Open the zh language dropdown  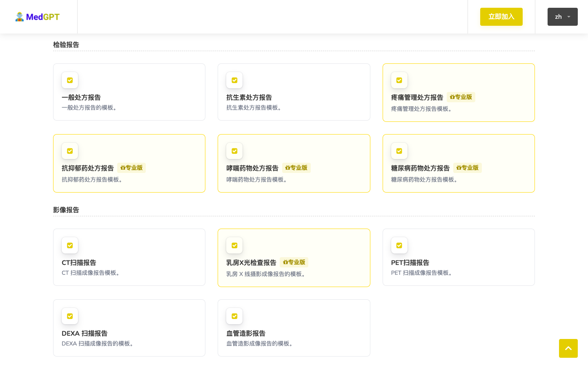(x=562, y=17)
